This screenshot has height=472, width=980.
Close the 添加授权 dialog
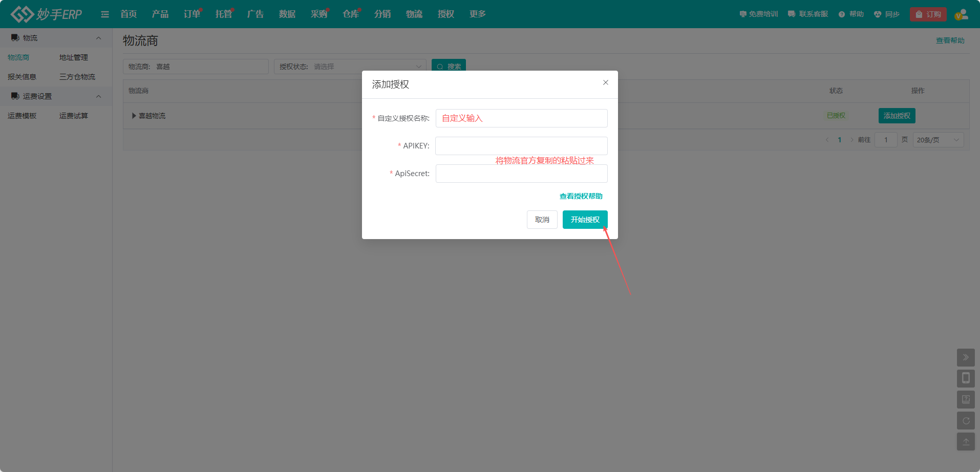coord(606,82)
